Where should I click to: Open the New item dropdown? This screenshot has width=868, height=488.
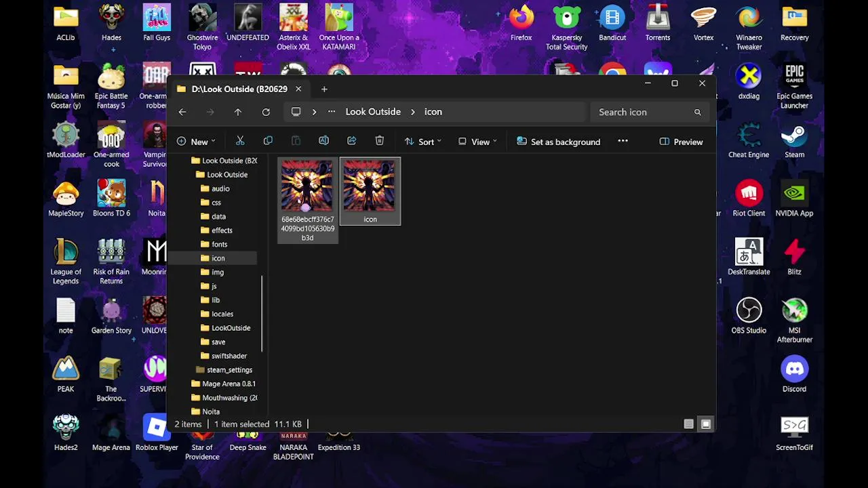click(196, 142)
